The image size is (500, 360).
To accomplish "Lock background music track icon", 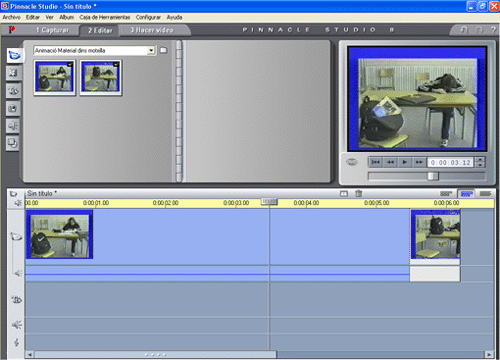I will coord(16,342).
